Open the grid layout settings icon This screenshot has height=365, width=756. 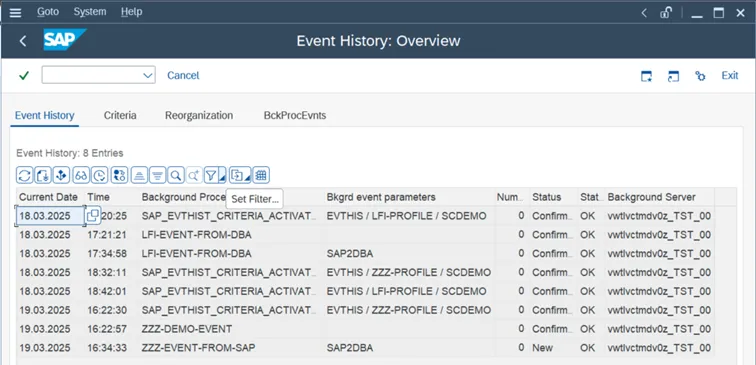coord(261,176)
